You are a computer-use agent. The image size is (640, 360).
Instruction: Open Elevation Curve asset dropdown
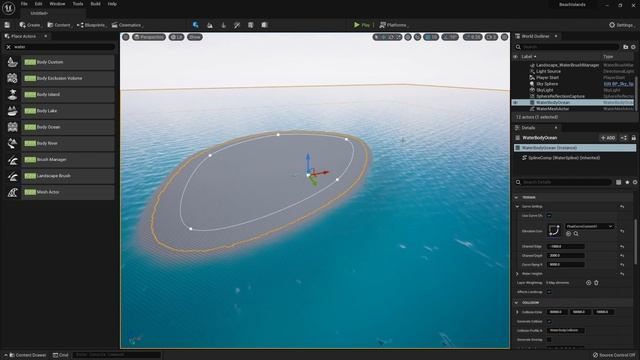tap(589, 226)
